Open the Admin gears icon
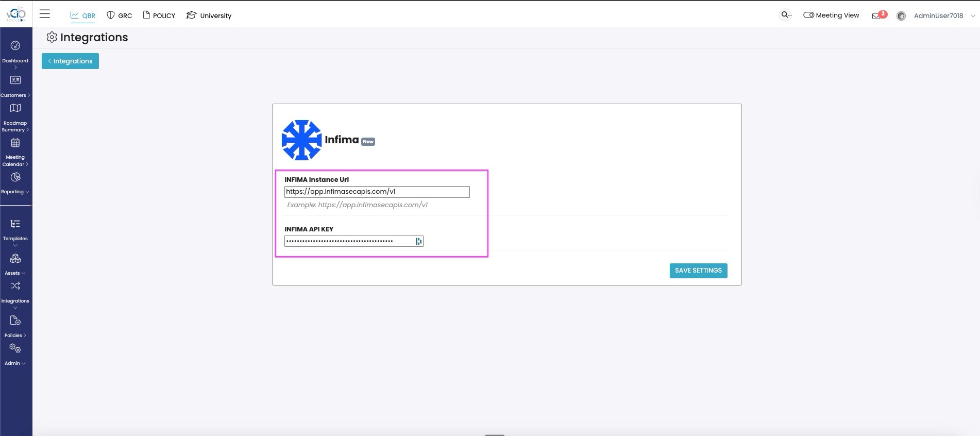The image size is (980, 436). point(15,349)
